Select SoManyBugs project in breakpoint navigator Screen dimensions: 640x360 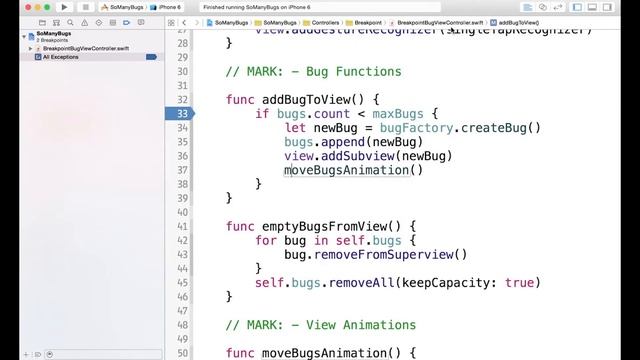(x=53, y=33)
